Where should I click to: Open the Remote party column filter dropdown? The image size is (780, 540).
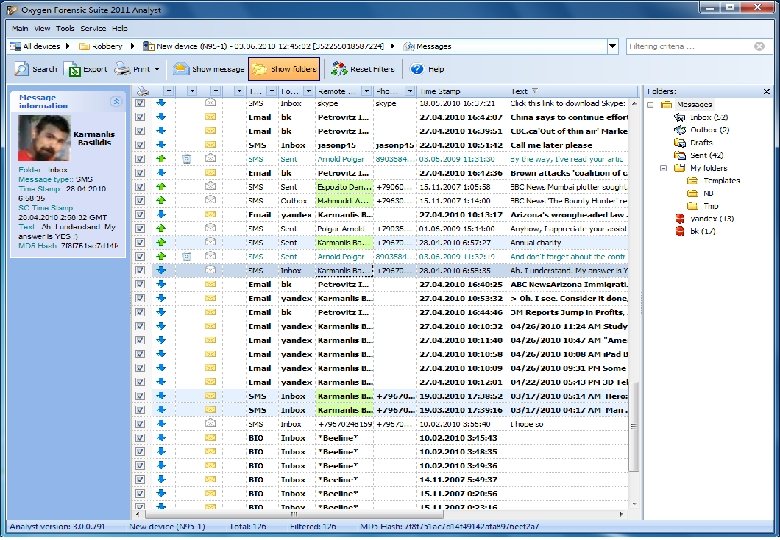tap(367, 91)
